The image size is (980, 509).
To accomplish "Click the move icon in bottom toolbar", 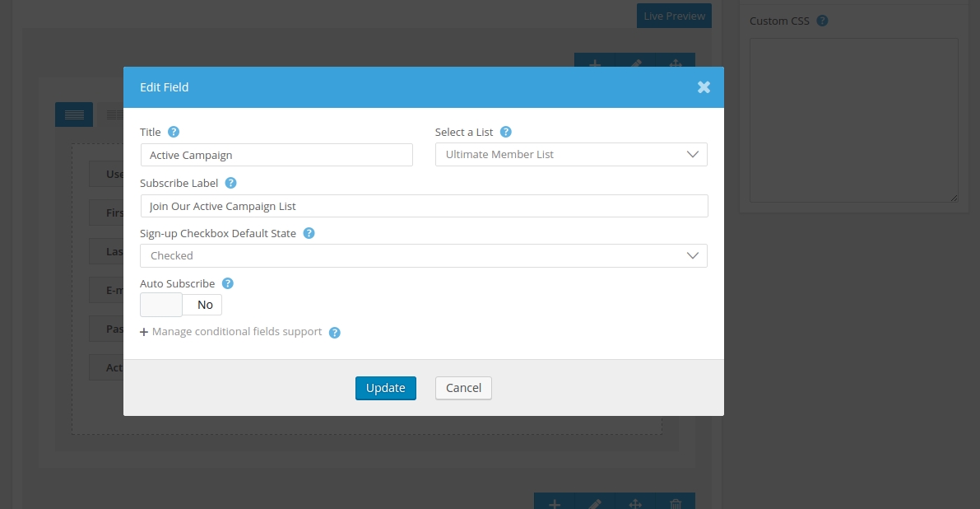I will point(635,503).
